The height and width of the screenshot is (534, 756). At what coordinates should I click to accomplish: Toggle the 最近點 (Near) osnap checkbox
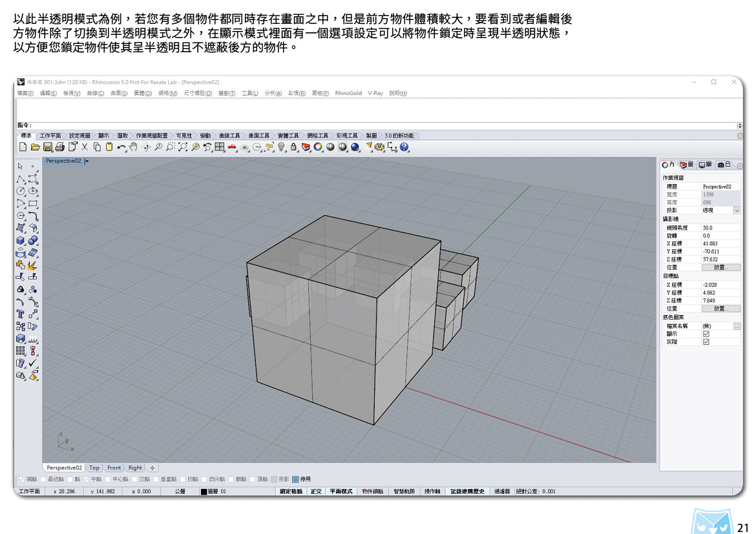click(43, 480)
